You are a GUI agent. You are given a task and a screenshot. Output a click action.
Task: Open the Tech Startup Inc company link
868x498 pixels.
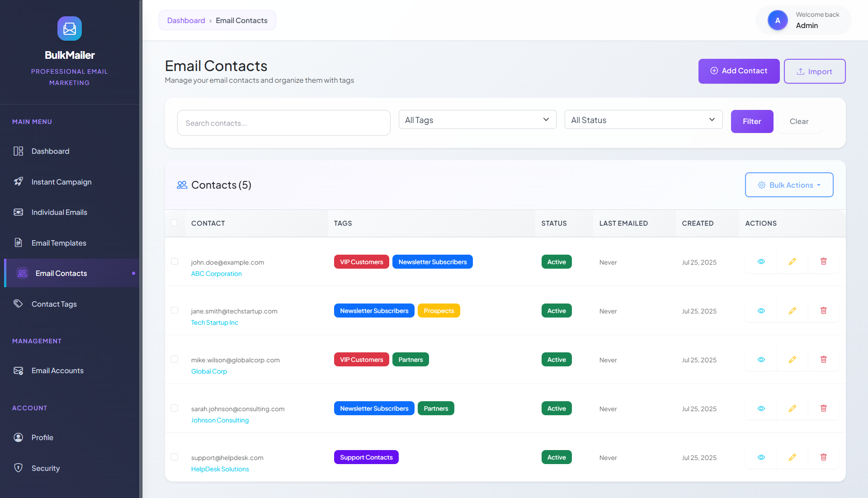(x=214, y=323)
